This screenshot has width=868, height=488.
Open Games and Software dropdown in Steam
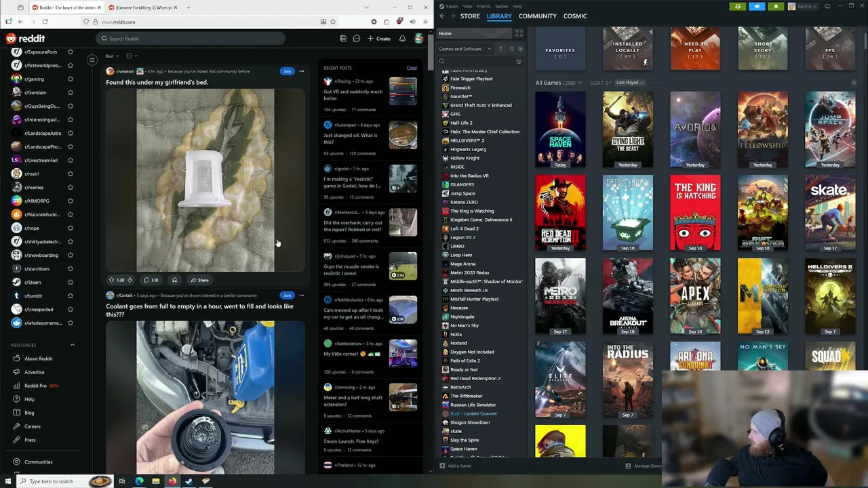(x=465, y=49)
